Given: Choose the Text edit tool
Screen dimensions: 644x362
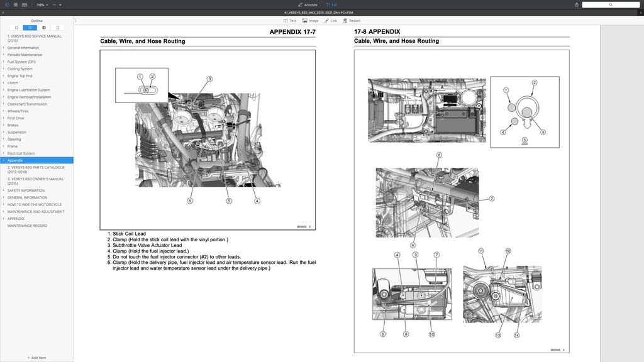Looking at the screenshot, I should (x=289, y=21).
